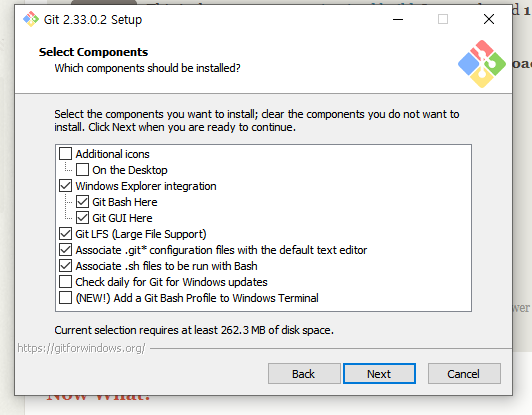Select the Windows Explorer integration label
This screenshot has height=415, width=532.
click(146, 186)
